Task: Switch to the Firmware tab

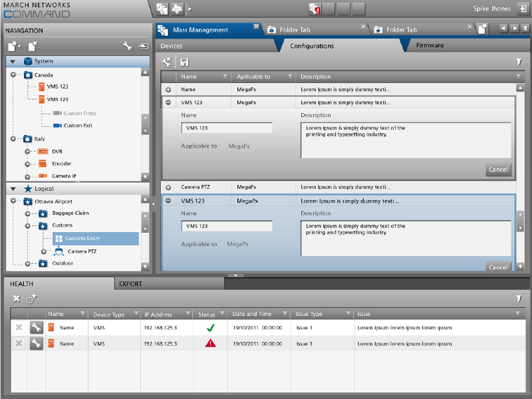Action: (x=430, y=45)
